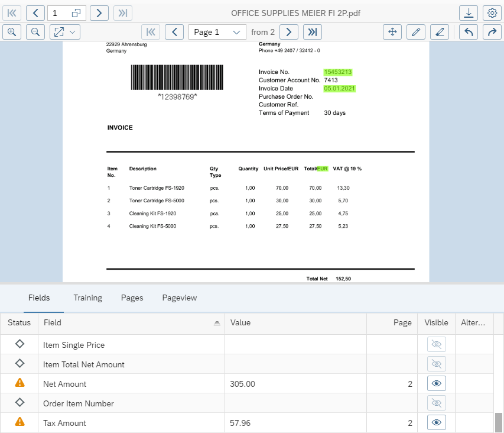Viewport: 504px width, 433px height.
Task: Click the zoom out magnifier icon
Action: pyautogui.click(x=35, y=32)
